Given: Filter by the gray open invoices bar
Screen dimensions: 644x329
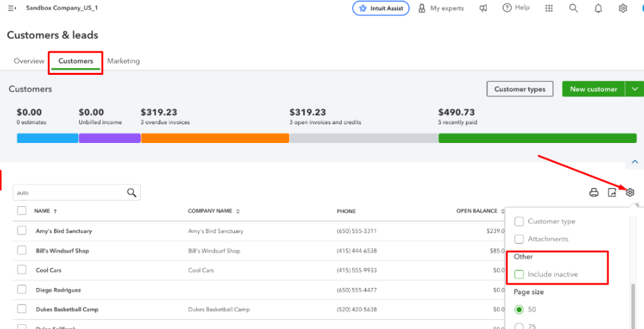Looking at the screenshot, I should pyautogui.click(x=364, y=138).
